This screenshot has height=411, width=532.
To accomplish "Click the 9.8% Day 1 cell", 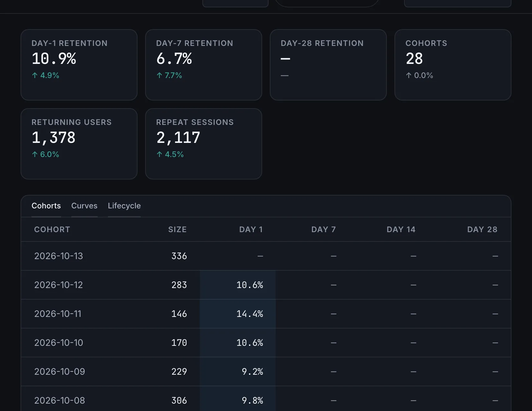I will pos(238,399).
